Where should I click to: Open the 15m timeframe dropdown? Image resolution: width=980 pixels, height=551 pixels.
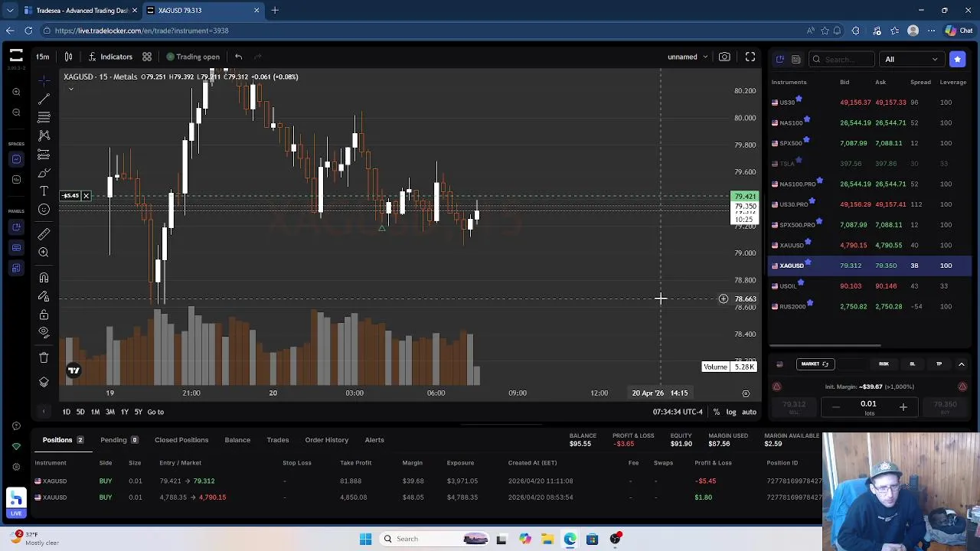coord(42,57)
